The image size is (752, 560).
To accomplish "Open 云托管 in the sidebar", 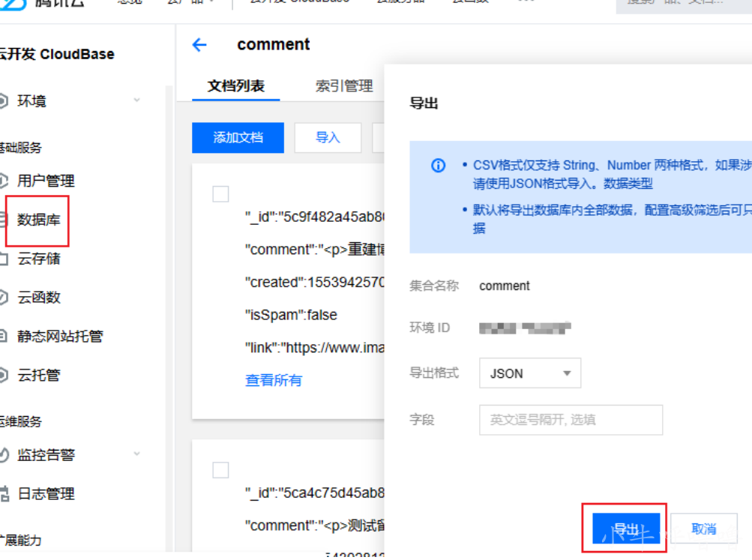I will click(39, 376).
